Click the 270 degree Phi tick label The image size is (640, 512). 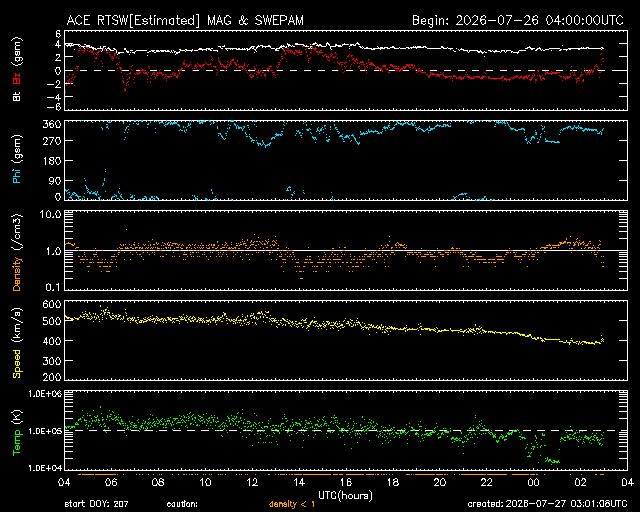51,141
